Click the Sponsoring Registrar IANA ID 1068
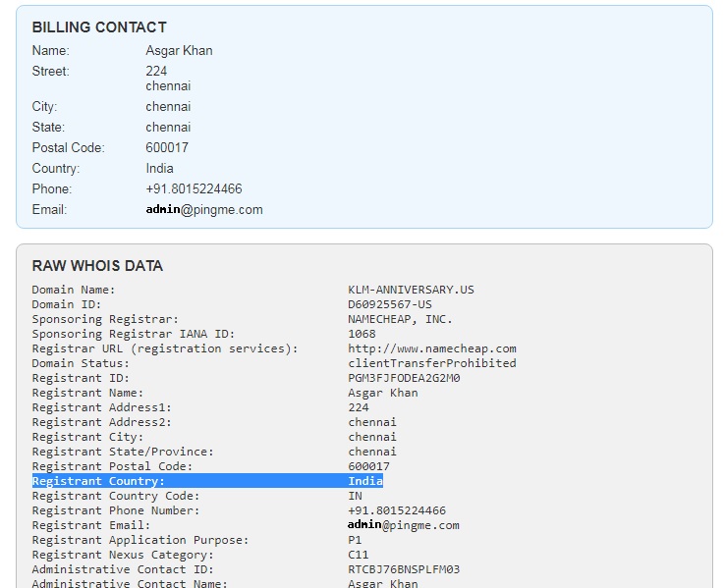Viewport: 724px width, 588px height. (x=362, y=334)
